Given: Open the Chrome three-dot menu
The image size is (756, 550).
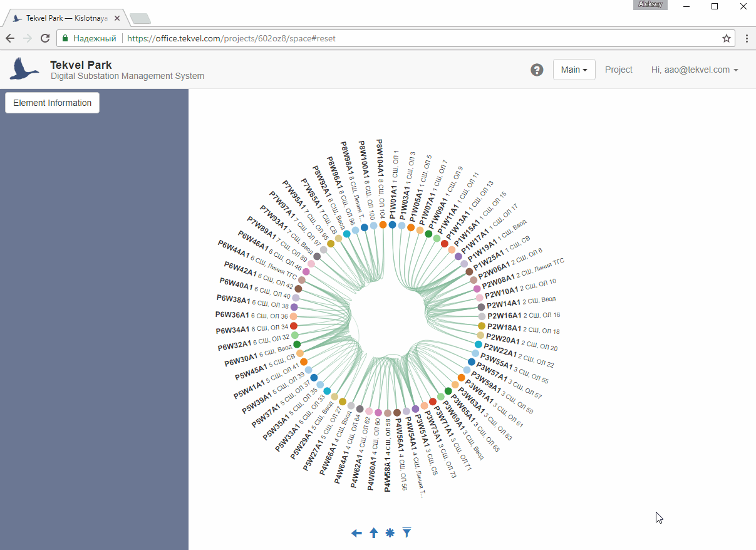Looking at the screenshot, I should pos(747,38).
